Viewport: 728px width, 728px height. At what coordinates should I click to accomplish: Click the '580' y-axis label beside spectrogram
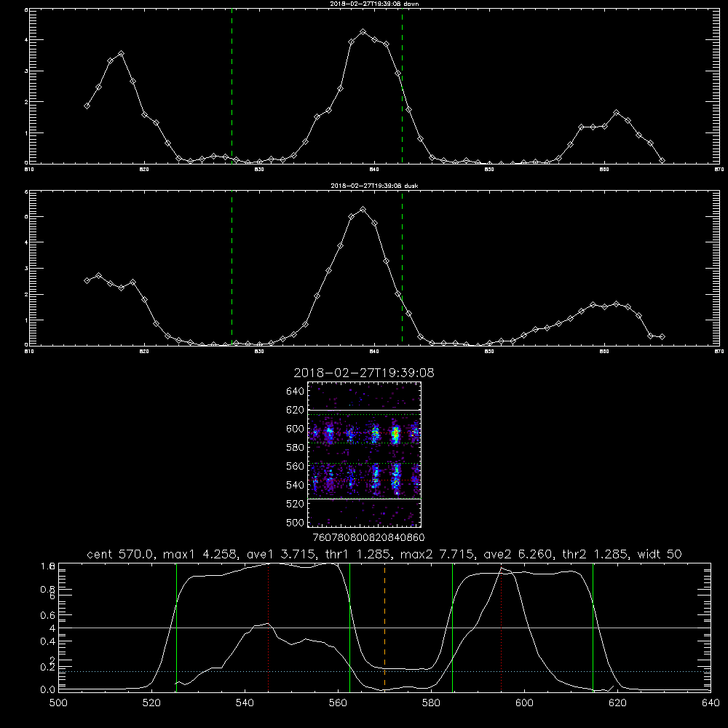click(296, 448)
